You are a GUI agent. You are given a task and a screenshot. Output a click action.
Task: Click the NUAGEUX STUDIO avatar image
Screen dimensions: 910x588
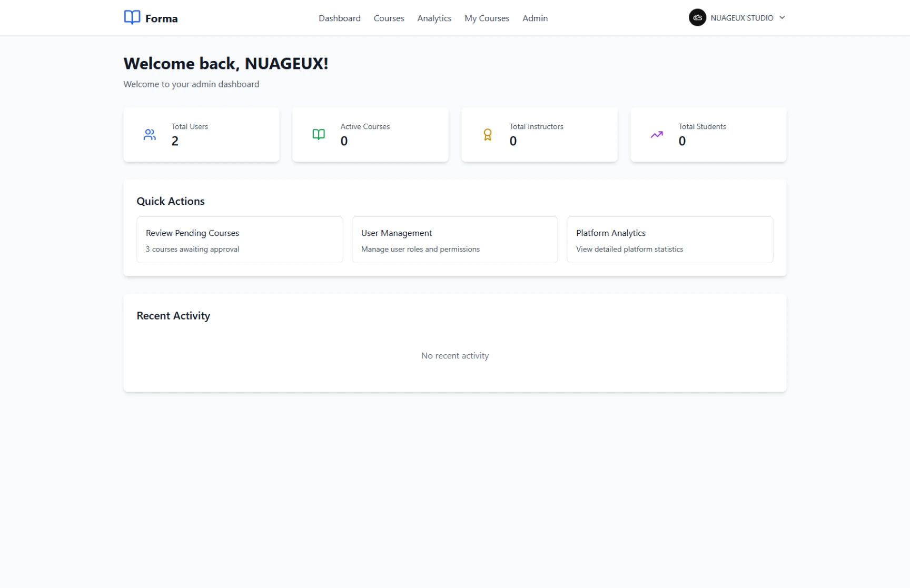tap(697, 17)
